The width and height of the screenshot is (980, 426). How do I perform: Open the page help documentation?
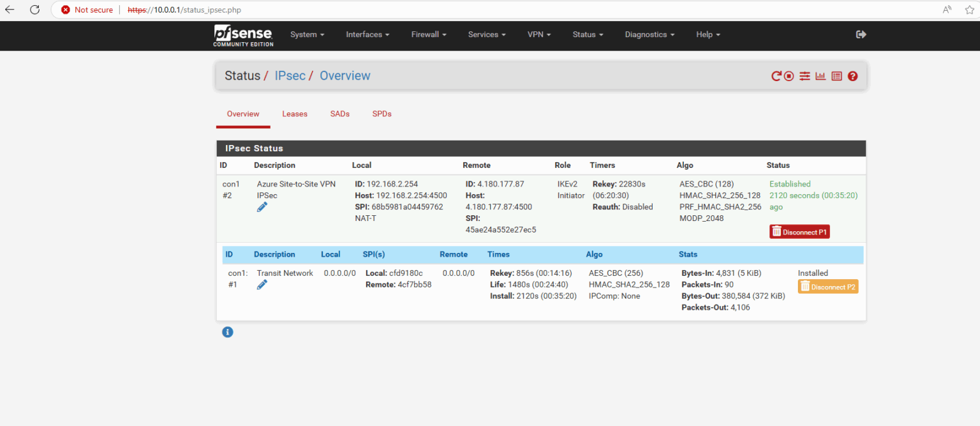(852, 75)
